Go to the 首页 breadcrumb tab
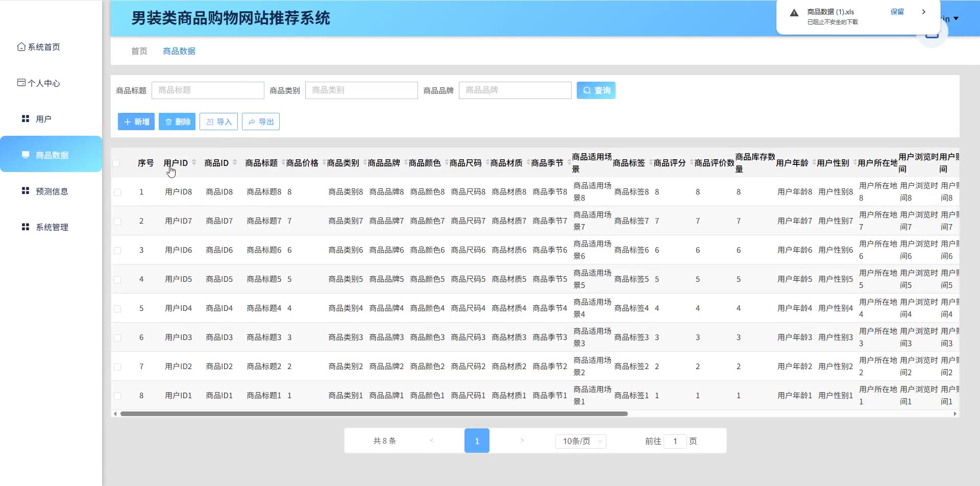Image resolution: width=980 pixels, height=486 pixels. pyautogui.click(x=139, y=51)
